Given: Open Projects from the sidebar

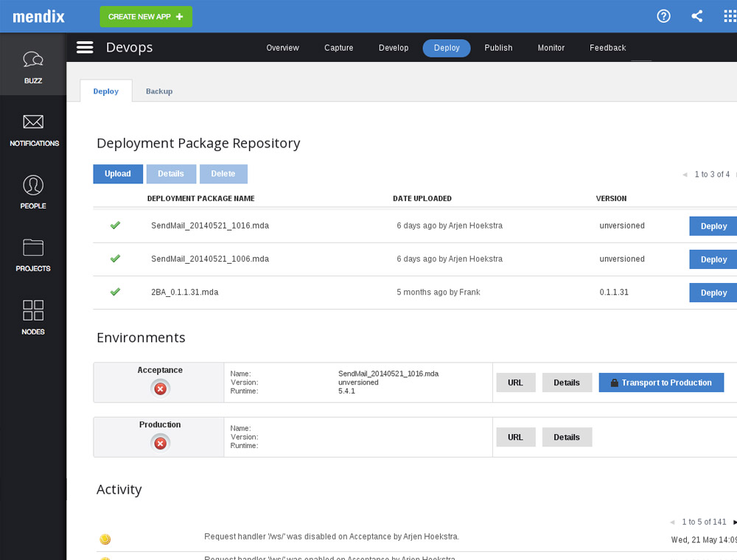Looking at the screenshot, I should click(32, 256).
